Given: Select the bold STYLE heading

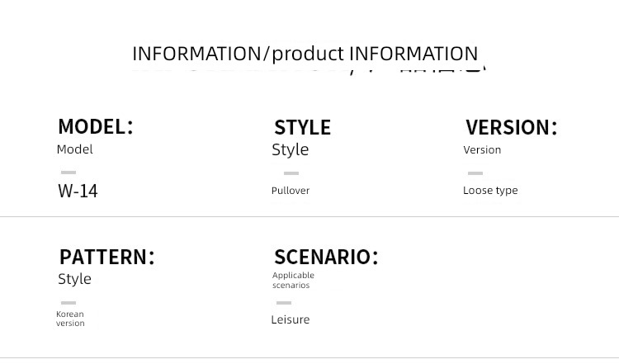Looking at the screenshot, I should click(x=302, y=127).
